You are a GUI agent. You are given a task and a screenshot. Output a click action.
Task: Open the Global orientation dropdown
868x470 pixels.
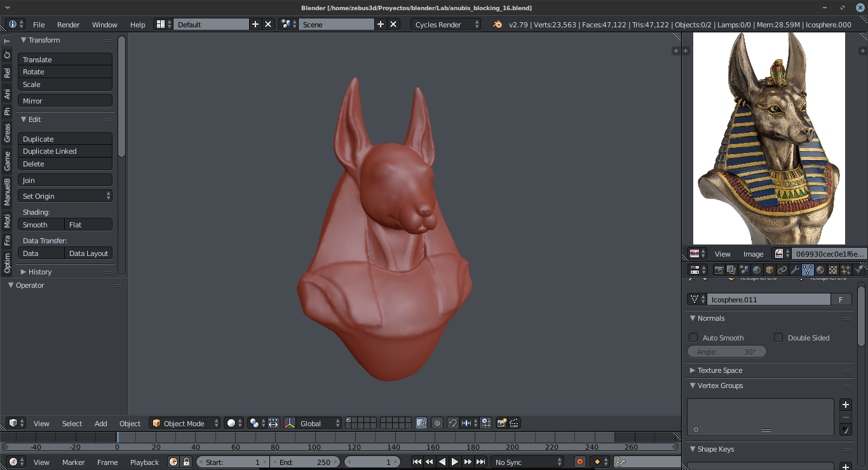pos(320,423)
